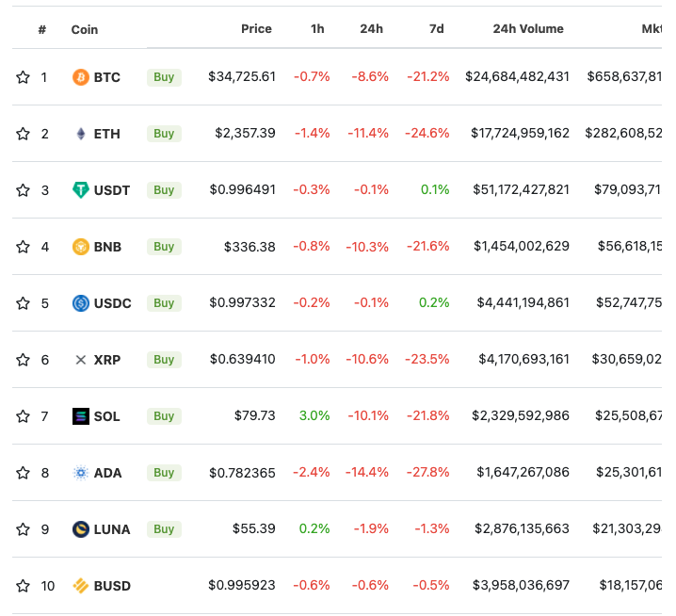The image size is (676, 616).
Task: Sort coins by 7d change header
Action: coord(436,29)
